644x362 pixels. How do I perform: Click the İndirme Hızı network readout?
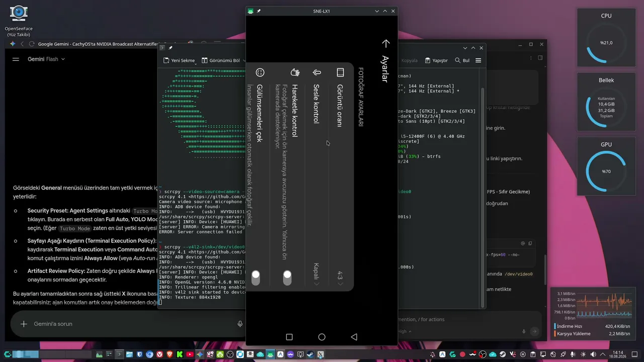pos(592,326)
